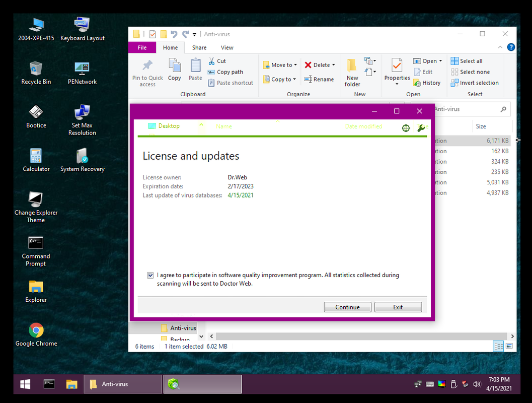The width and height of the screenshot is (532, 403).
Task: Open Windows Start menu
Action: pyautogui.click(x=25, y=384)
